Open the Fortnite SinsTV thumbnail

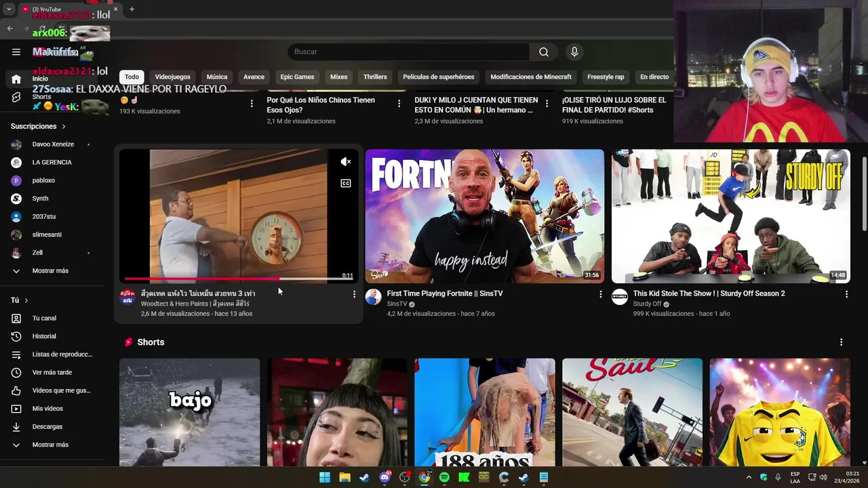484,216
